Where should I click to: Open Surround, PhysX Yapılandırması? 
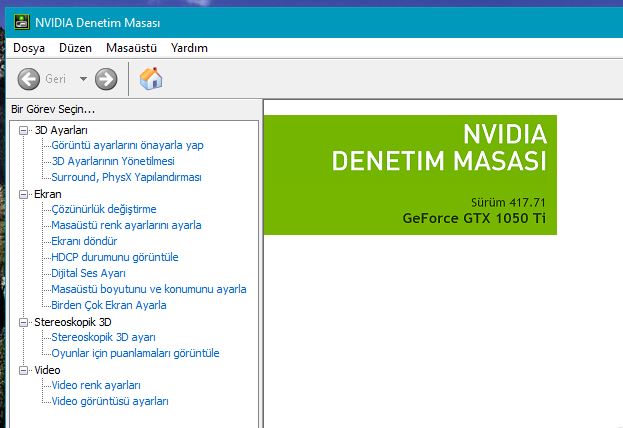pos(126,177)
